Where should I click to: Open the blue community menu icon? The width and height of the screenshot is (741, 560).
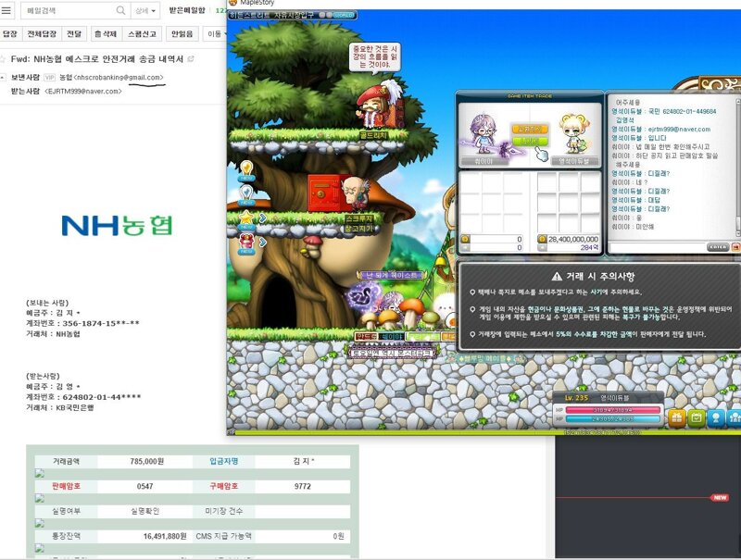(735, 417)
